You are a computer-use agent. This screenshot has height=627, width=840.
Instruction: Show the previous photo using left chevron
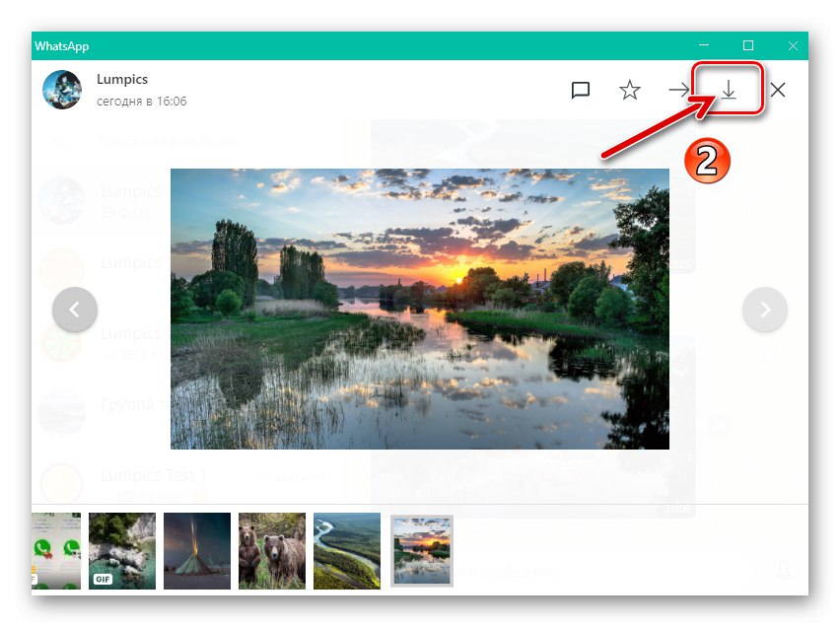point(75,309)
